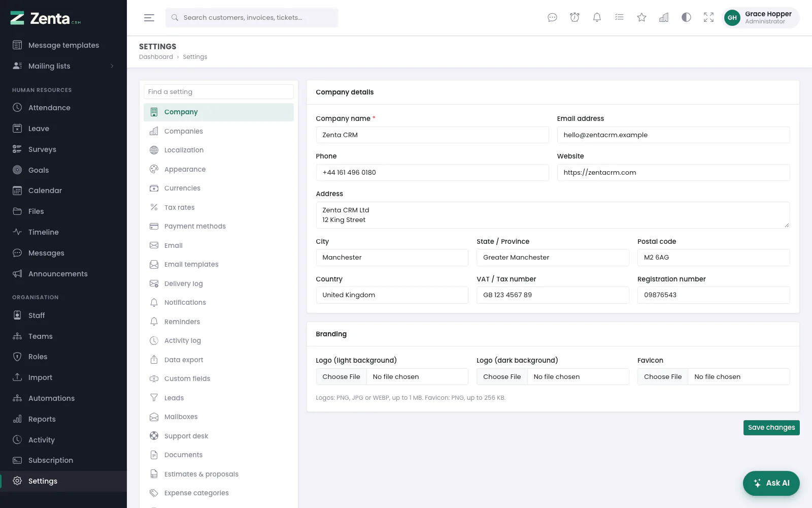This screenshot has height=508, width=812.
Task: Choose File for Favicon
Action: (663, 377)
